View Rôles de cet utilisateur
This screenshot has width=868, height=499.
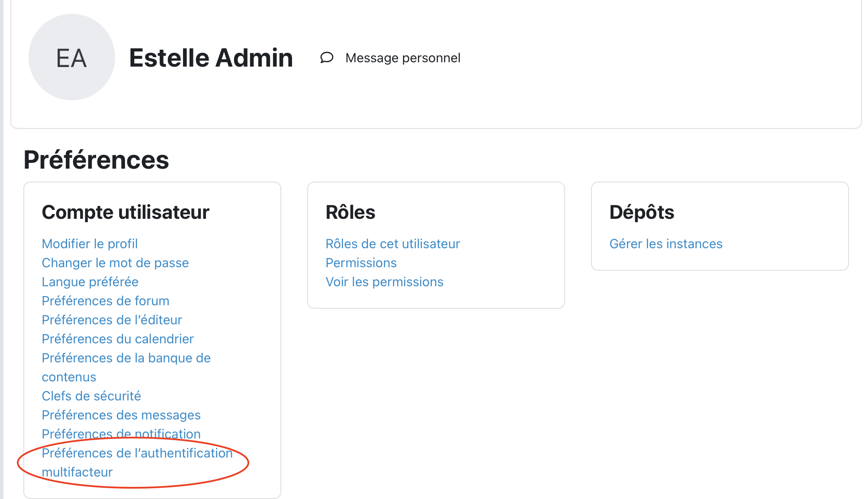coord(392,244)
